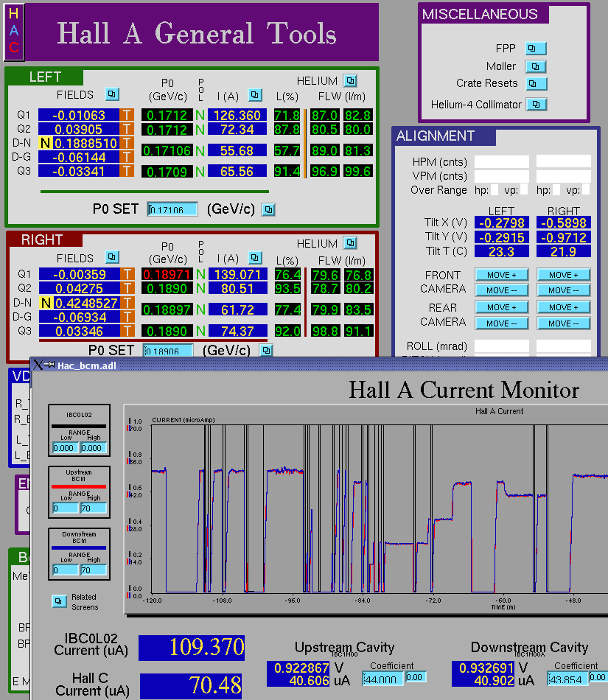
Task: Click LEFT Tilt T value 23.3
Action: (502, 252)
